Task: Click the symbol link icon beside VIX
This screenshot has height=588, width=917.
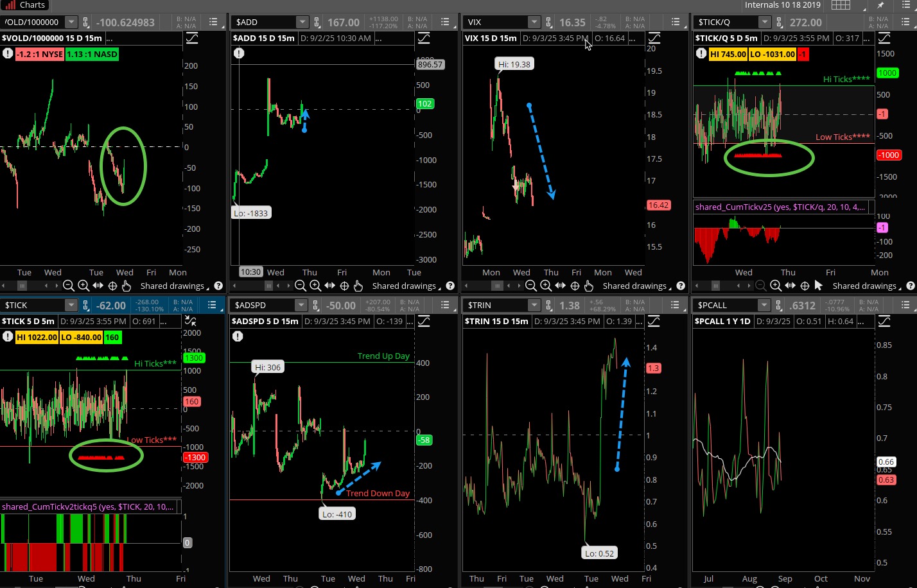Action: [548, 22]
